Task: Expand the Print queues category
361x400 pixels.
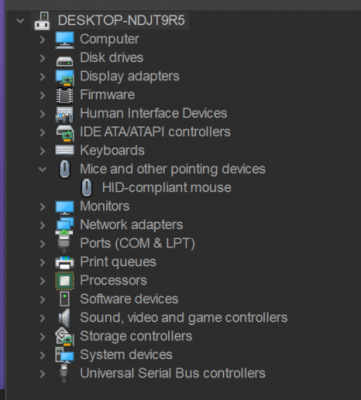Action: point(42,262)
